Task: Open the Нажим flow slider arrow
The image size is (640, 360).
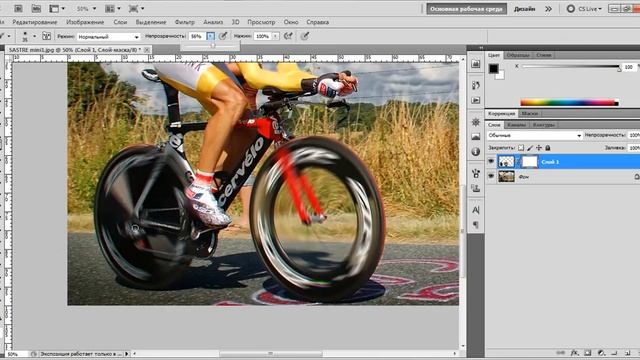Action: click(276, 36)
